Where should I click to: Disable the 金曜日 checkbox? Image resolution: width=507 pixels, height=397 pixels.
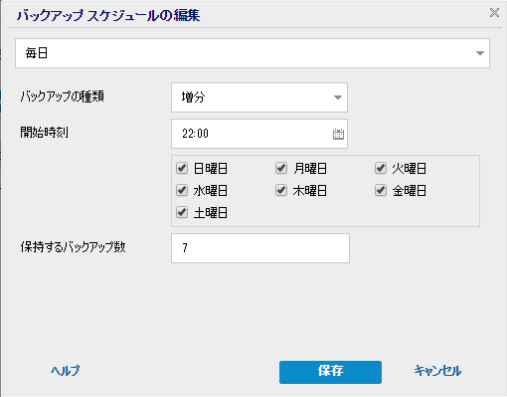[x=380, y=190]
